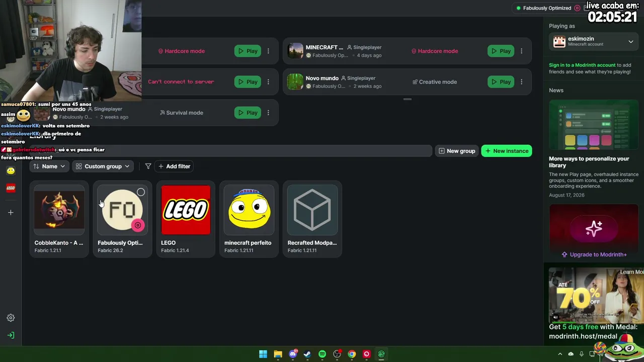This screenshot has width=644, height=362.
Task: Play the MINECRAFT Hardcore mode world
Action: click(501, 51)
